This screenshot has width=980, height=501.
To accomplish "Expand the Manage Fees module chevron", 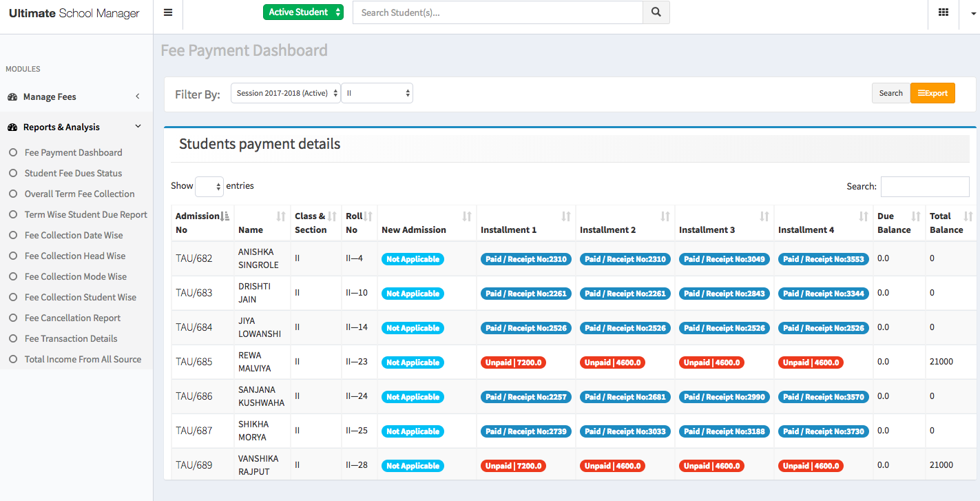I will click(137, 97).
